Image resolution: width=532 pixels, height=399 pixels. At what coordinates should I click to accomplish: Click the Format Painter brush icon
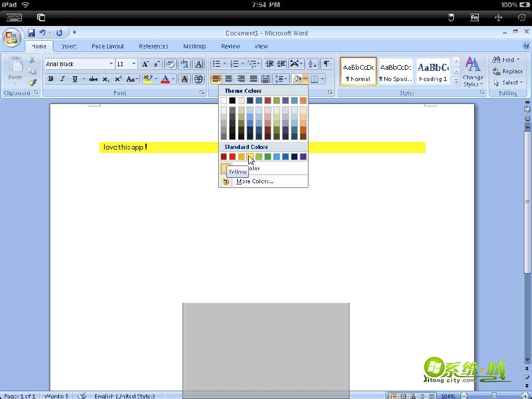coord(33,83)
